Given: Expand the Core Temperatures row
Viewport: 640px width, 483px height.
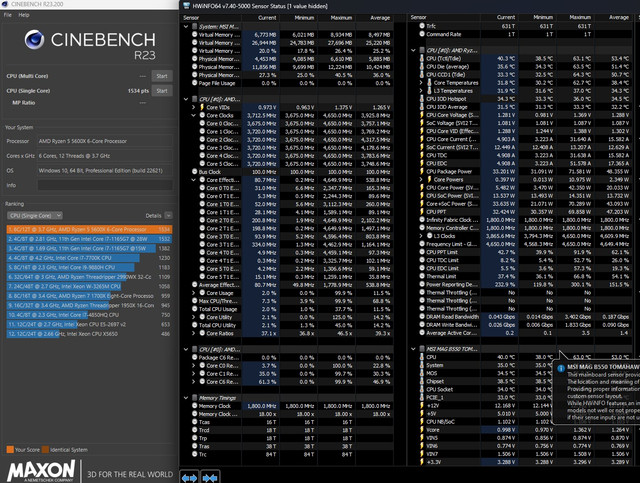Looking at the screenshot, I should point(421,83).
